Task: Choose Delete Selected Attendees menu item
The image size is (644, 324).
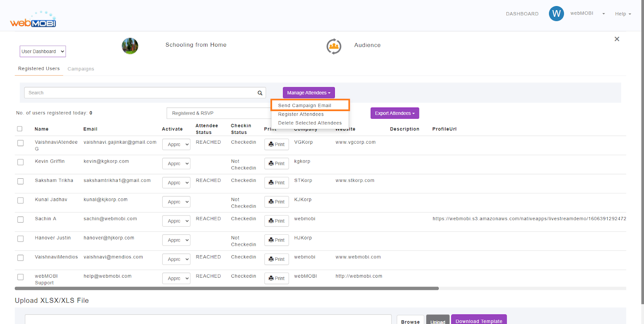Action: [x=310, y=123]
